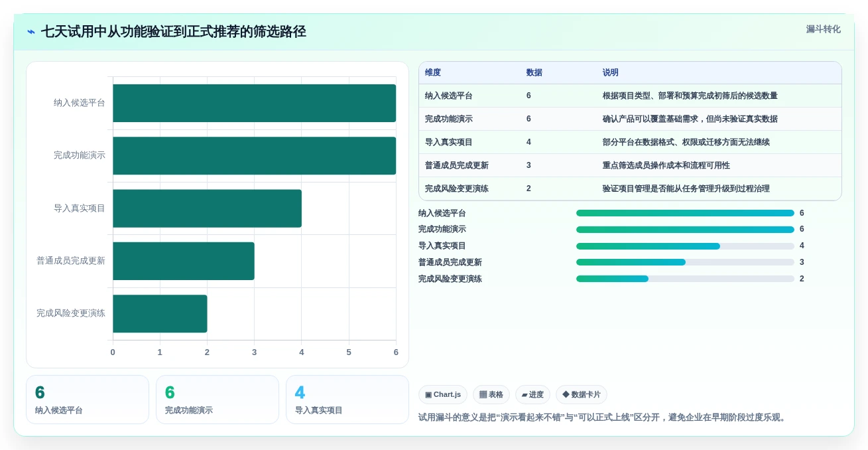This screenshot has width=868, height=450.
Task: Click the 纳入候选平台 stat card
Action: click(x=88, y=400)
